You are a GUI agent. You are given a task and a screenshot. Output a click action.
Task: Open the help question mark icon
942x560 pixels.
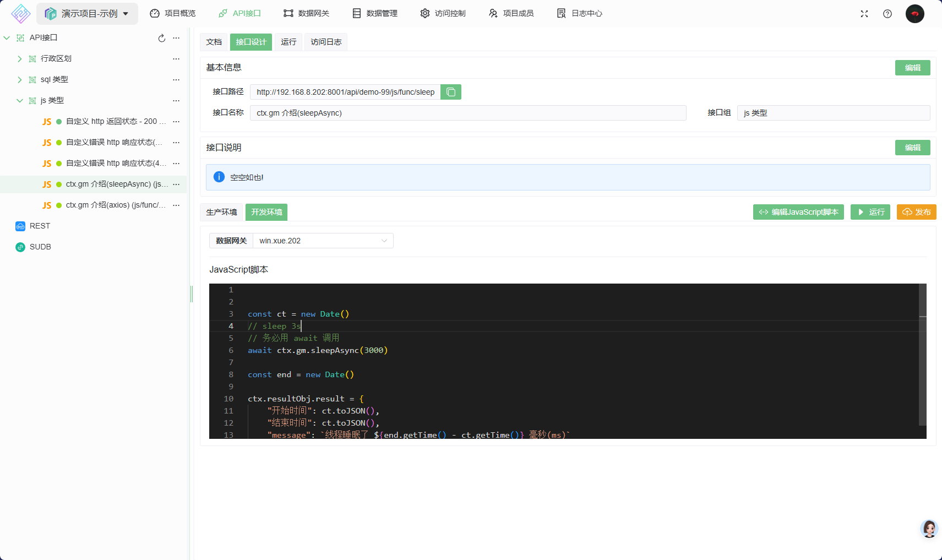tap(887, 14)
